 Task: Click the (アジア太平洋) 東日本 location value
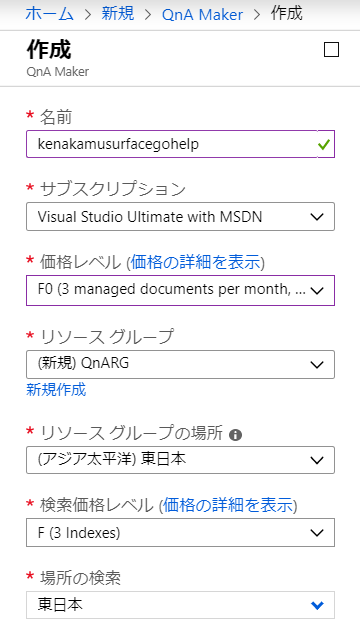(x=112, y=459)
